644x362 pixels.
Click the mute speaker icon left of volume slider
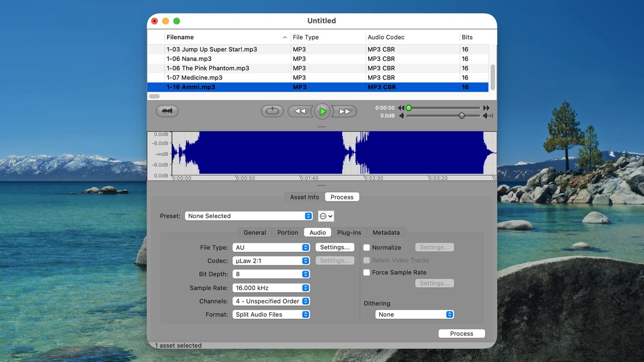(x=402, y=115)
